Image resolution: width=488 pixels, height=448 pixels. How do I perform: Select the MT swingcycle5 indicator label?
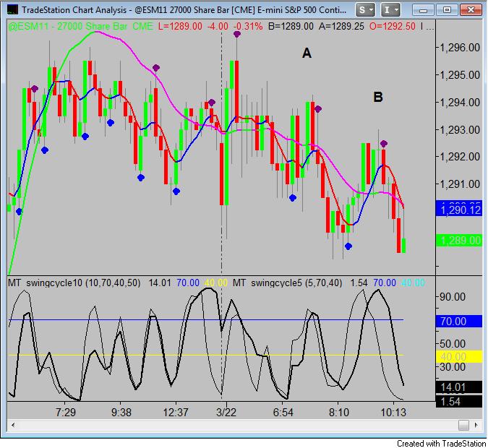point(287,283)
